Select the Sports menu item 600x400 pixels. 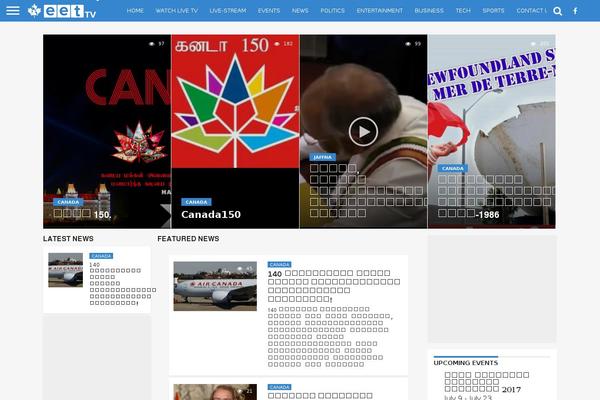493,11
